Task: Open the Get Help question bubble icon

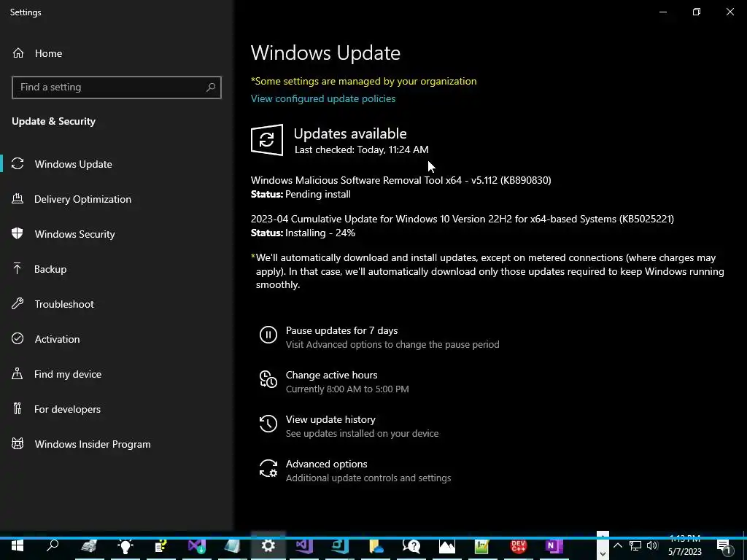Action: (x=411, y=546)
